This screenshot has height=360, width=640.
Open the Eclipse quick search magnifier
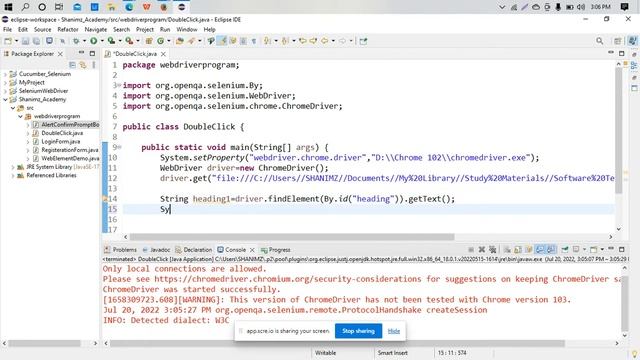tap(600, 41)
